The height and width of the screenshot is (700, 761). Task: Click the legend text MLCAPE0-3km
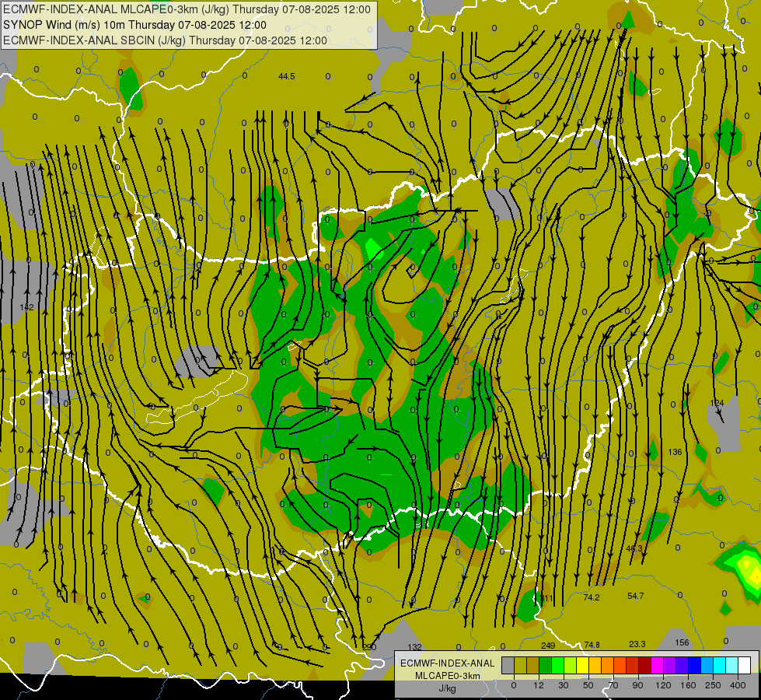(448, 676)
